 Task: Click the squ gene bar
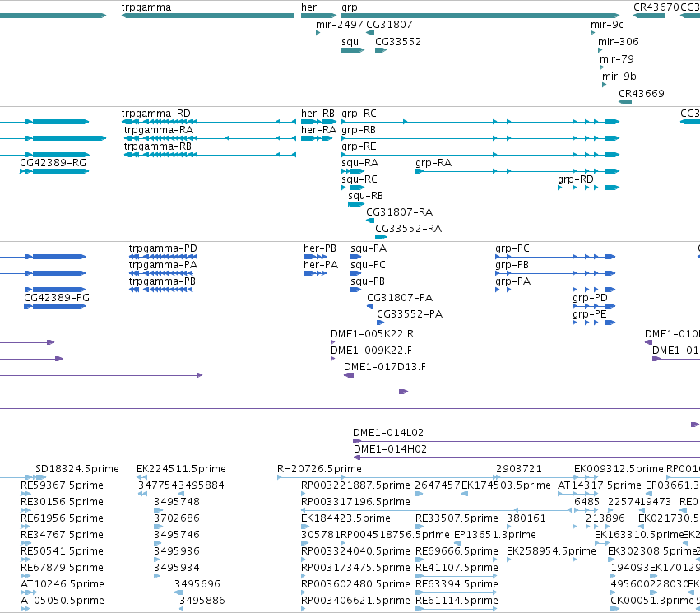pos(353,50)
